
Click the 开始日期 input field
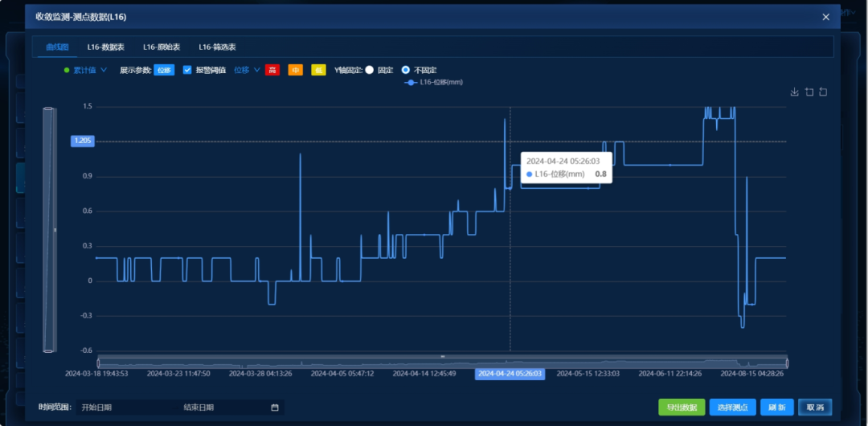pos(126,408)
